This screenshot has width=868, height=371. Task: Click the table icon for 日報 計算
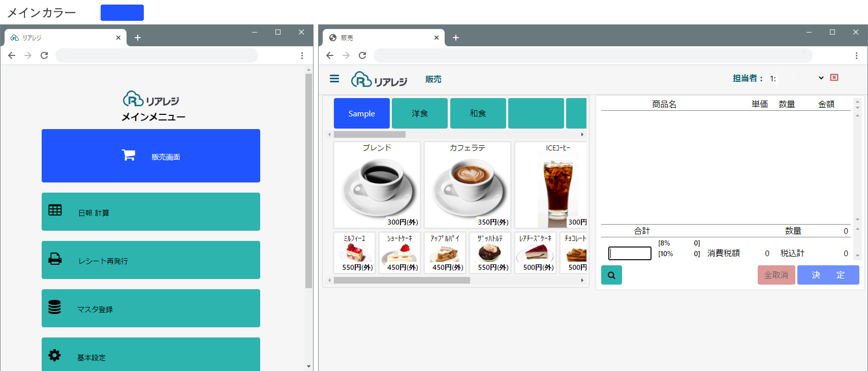(55, 210)
